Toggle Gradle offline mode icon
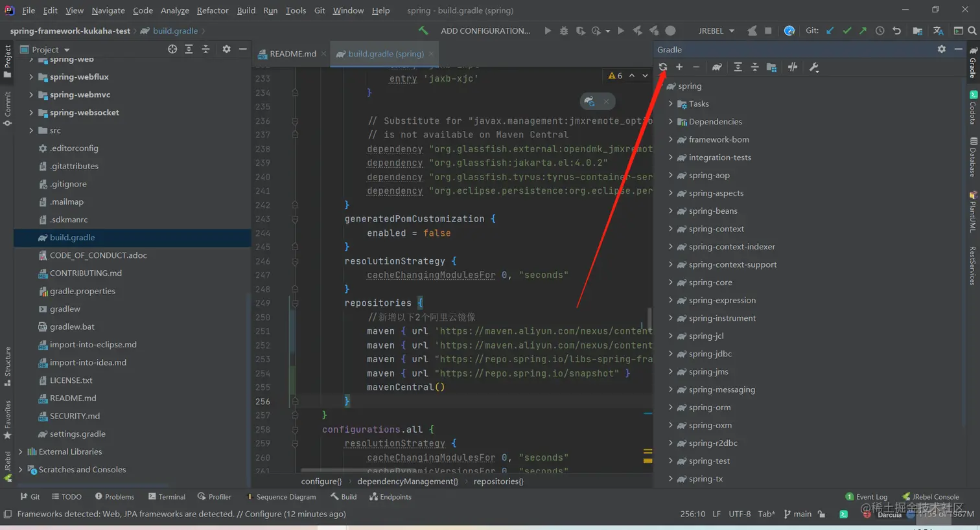Image resolution: width=980 pixels, height=530 pixels. (792, 67)
